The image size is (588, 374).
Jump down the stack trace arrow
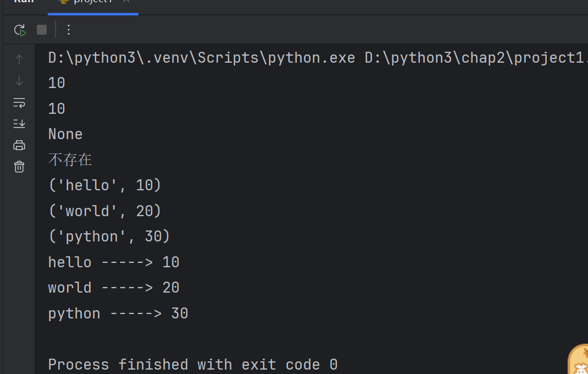(x=19, y=81)
